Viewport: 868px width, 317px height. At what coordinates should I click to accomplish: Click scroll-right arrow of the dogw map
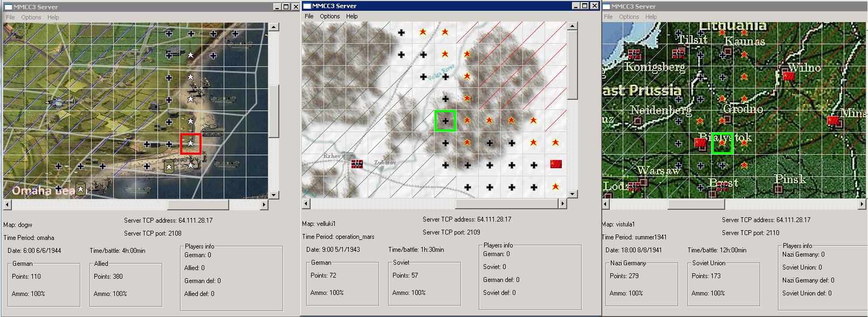264,205
